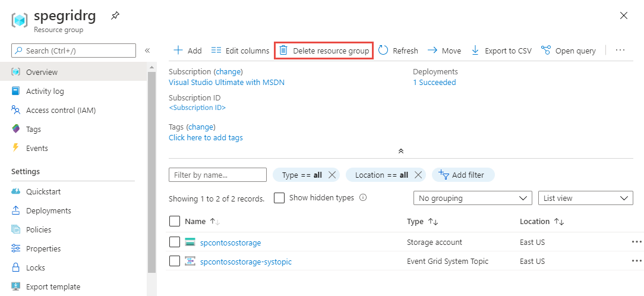
Task: Open the List view dropdown
Action: [x=585, y=198]
